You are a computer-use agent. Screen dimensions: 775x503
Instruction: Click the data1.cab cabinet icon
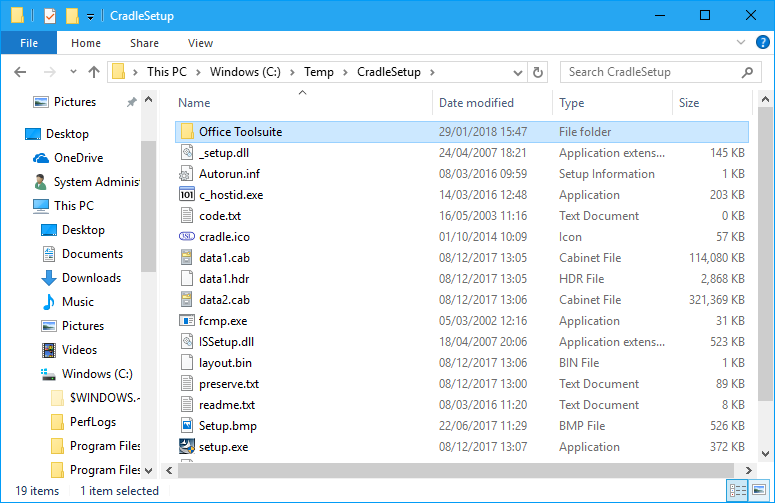(x=186, y=258)
